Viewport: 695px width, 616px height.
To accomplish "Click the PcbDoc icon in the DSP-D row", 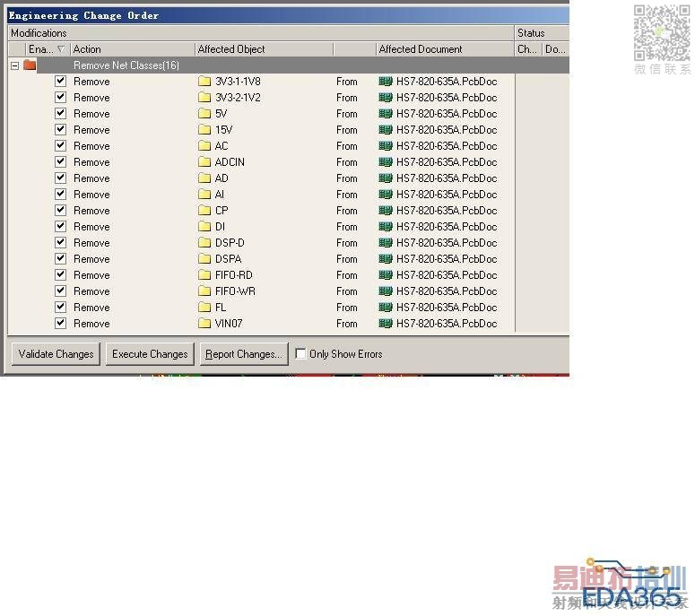I will point(386,242).
